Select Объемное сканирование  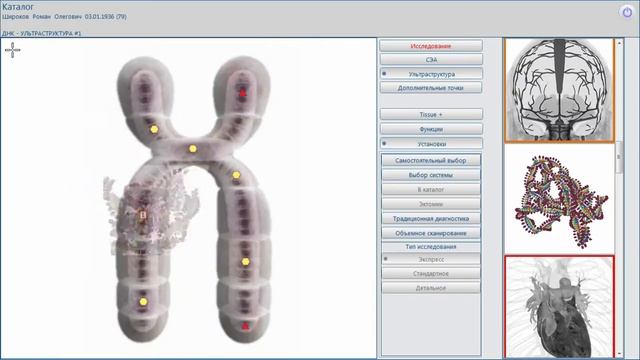(431, 233)
